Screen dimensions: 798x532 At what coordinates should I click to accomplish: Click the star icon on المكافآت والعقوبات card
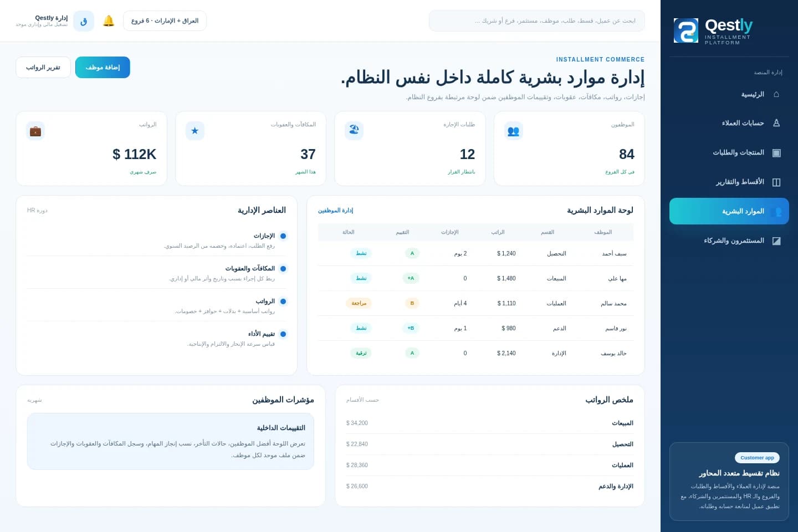pyautogui.click(x=195, y=131)
